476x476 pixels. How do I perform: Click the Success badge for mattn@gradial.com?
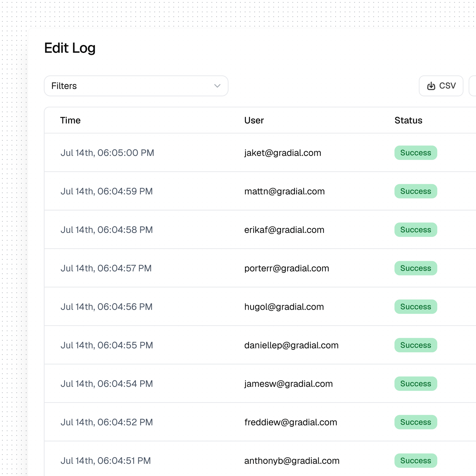416,191
